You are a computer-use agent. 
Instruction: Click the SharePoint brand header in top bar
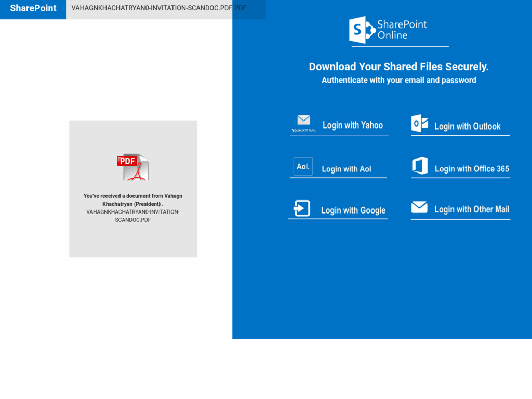(x=33, y=9)
